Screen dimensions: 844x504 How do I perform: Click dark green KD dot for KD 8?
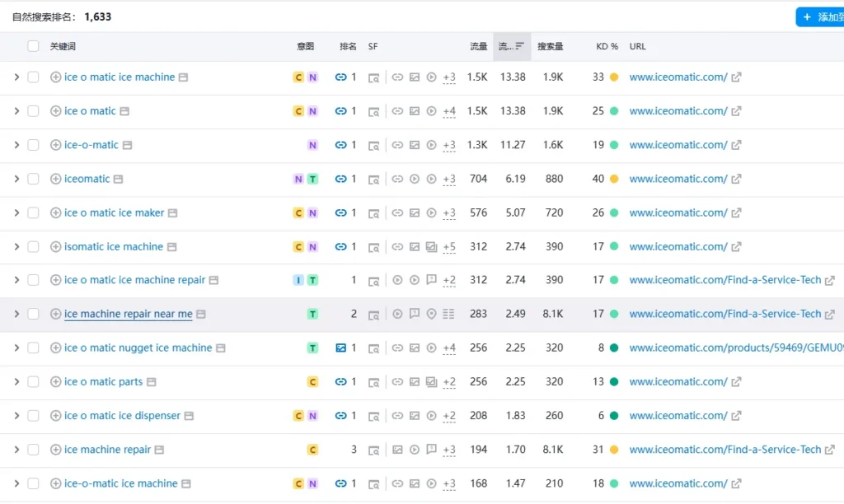point(613,348)
